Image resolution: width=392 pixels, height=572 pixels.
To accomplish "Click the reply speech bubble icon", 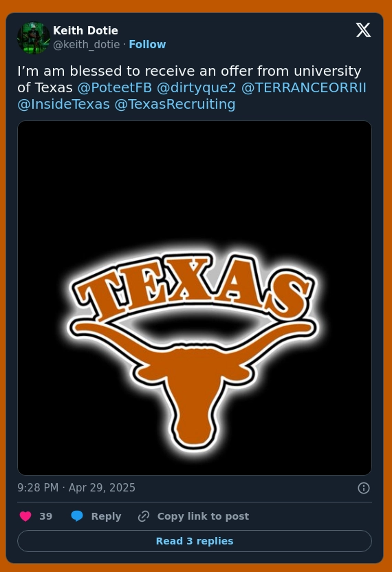I will 77,516.
